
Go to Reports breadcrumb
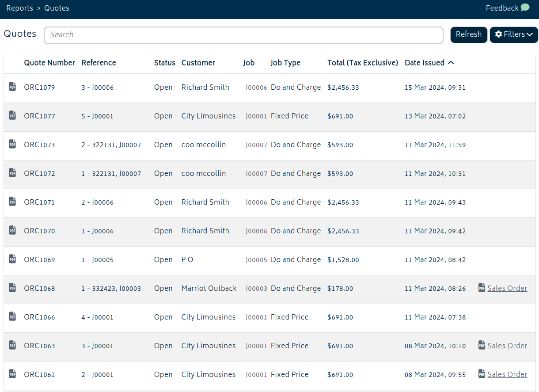tap(19, 8)
